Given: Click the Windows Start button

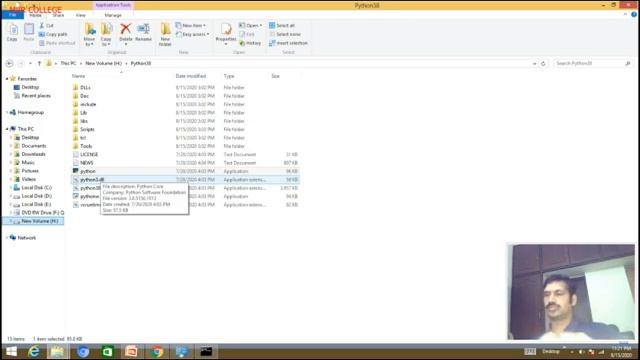Looking at the screenshot, I should pyautogui.click(x=11, y=351).
